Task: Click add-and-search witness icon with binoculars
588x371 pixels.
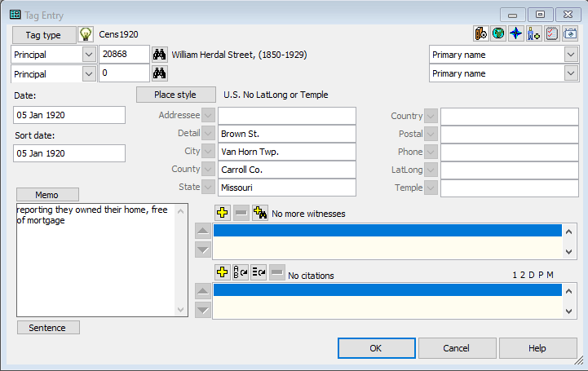Action: coord(259,213)
